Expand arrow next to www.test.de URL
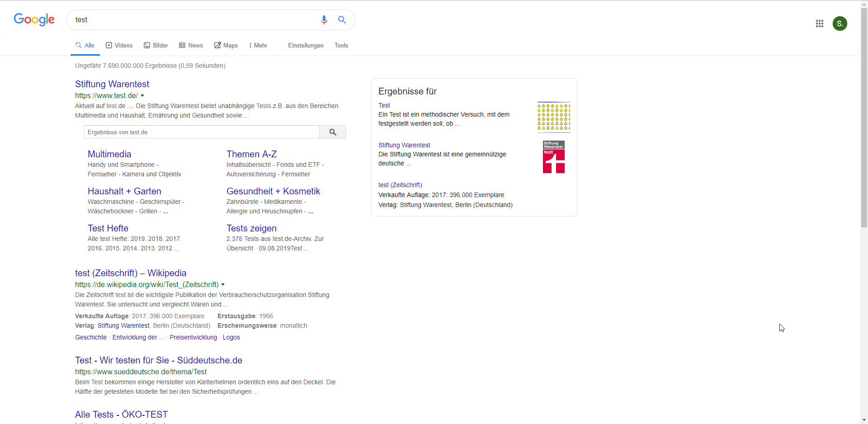This screenshot has height=424, width=868. 142,96
